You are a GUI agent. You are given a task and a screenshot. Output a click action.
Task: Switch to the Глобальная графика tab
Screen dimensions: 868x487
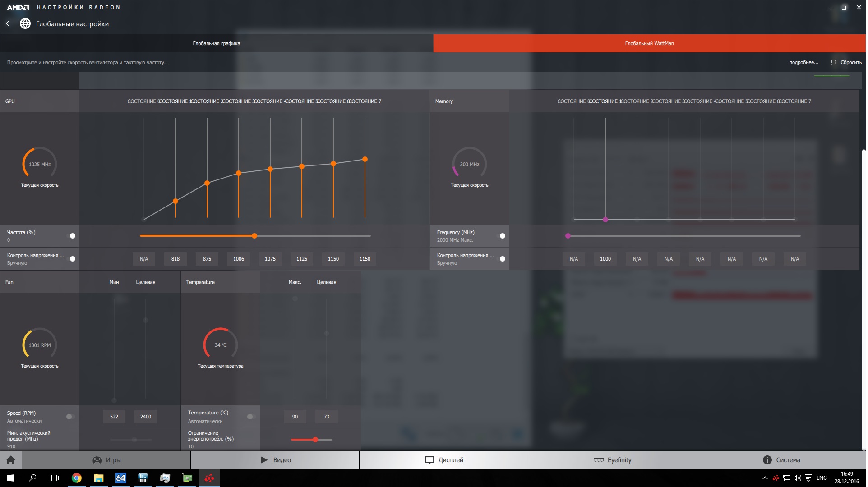click(x=217, y=43)
